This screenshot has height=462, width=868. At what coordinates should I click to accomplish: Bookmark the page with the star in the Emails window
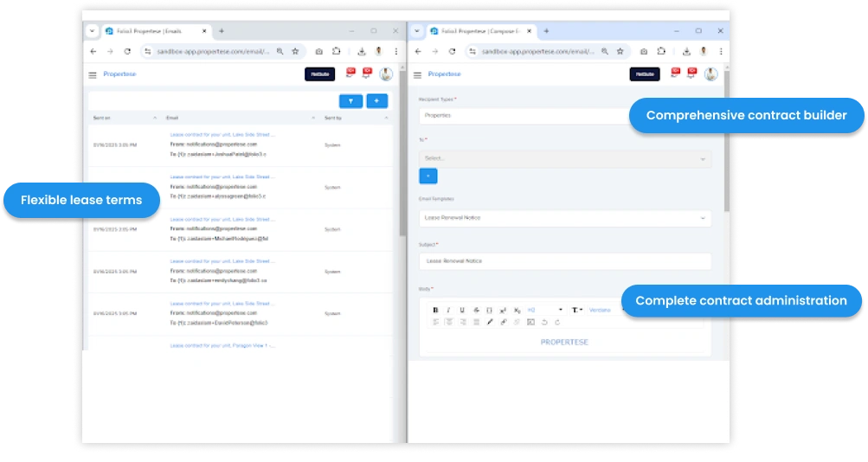coord(296,51)
